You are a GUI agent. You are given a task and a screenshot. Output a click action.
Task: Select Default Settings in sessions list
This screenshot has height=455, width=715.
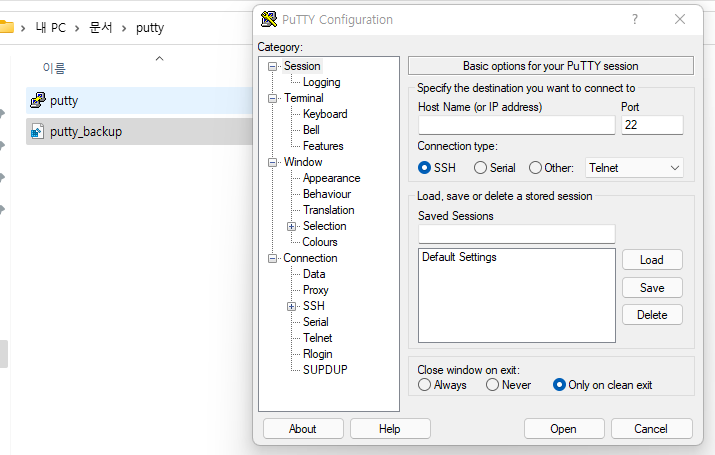pyautogui.click(x=459, y=257)
